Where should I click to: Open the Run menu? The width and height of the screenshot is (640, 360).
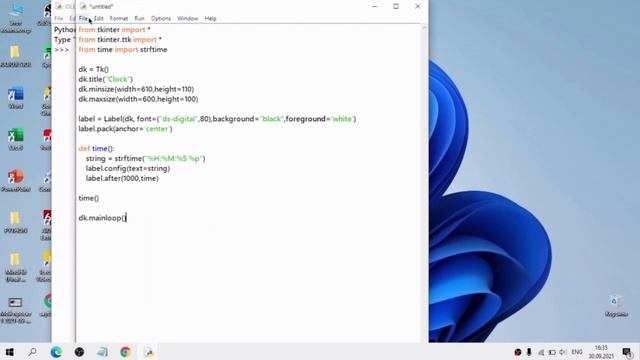tap(140, 18)
